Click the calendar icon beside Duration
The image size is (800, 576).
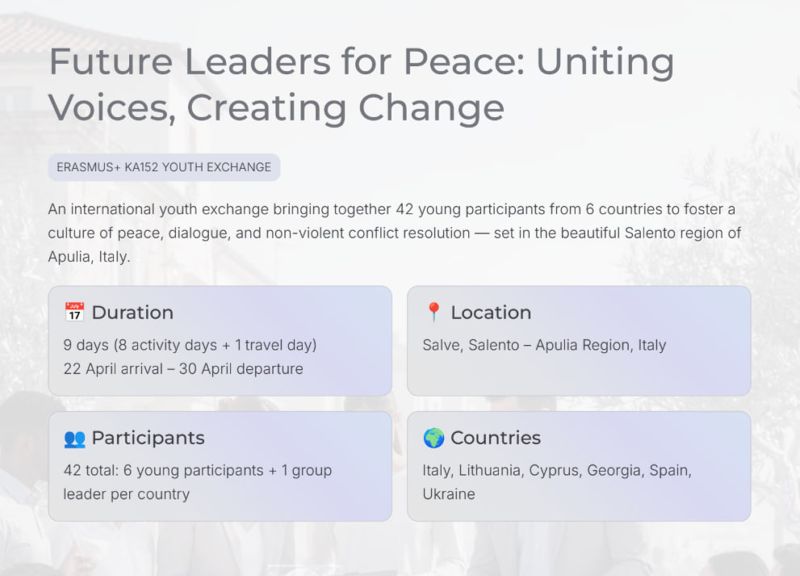[74, 313]
